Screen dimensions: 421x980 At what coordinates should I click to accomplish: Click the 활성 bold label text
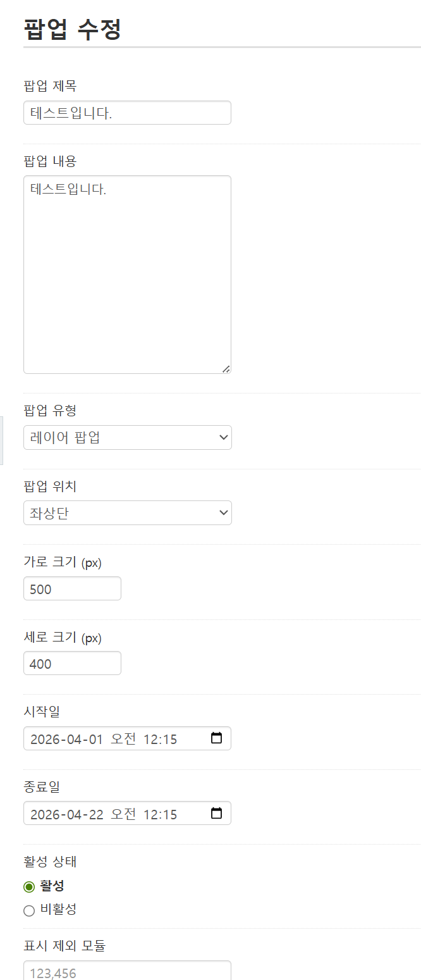click(52, 886)
